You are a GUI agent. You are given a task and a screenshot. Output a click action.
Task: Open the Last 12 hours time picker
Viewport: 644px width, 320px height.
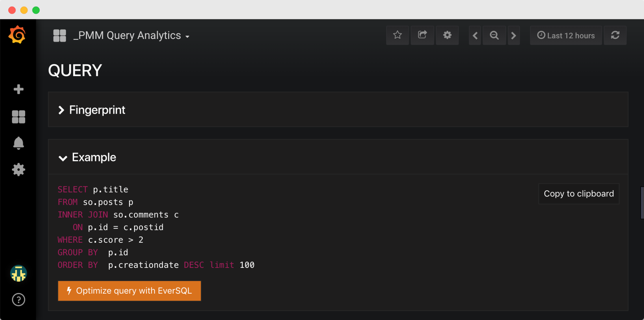566,35
